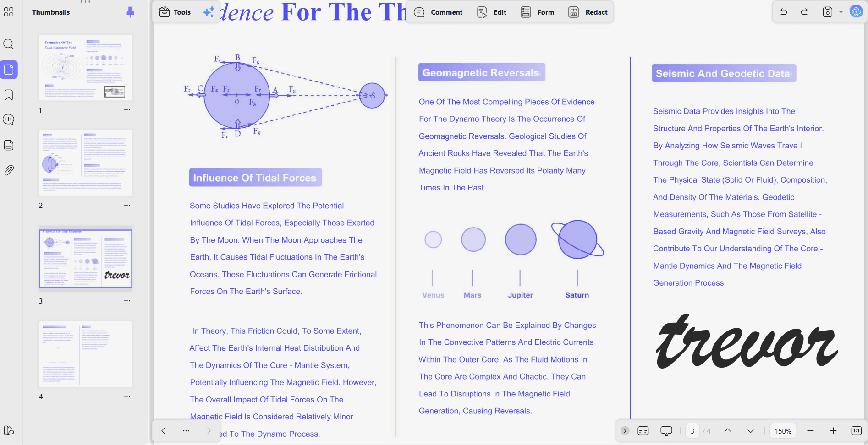This screenshot has height=445, width=868.
Task: Zoom out with the minus button
Action: [810, 431]
